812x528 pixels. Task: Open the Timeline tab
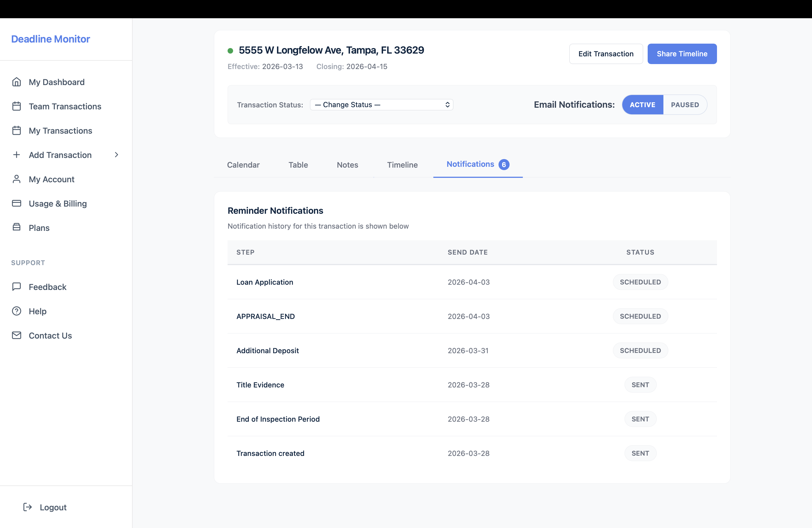[402, 165]
